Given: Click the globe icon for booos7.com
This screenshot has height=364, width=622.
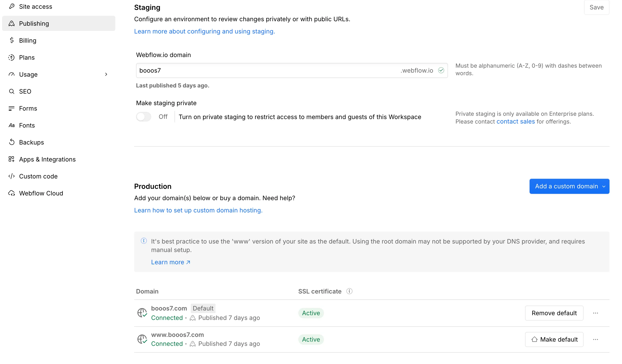Looking at the screenshot, I should 142,313.
